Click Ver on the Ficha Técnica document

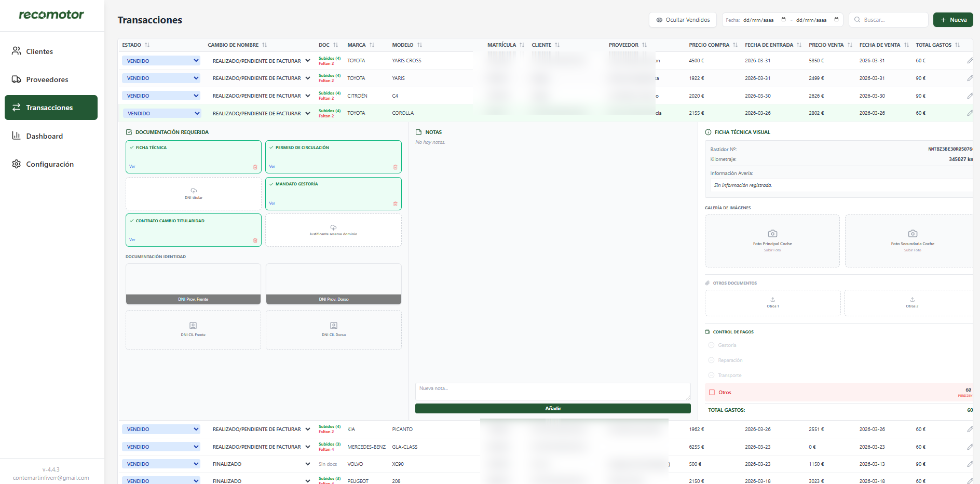click(x=132, y=167)
